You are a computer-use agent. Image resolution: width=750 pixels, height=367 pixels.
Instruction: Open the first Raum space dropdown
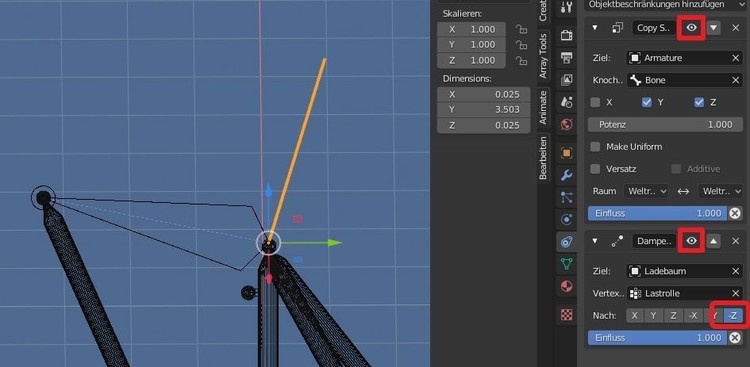click(645, 191)
